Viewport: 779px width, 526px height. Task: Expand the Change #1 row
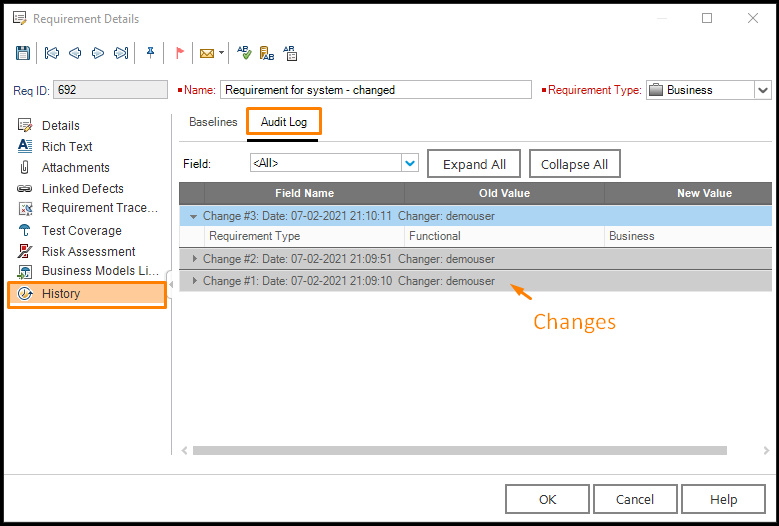pos(194,281)
